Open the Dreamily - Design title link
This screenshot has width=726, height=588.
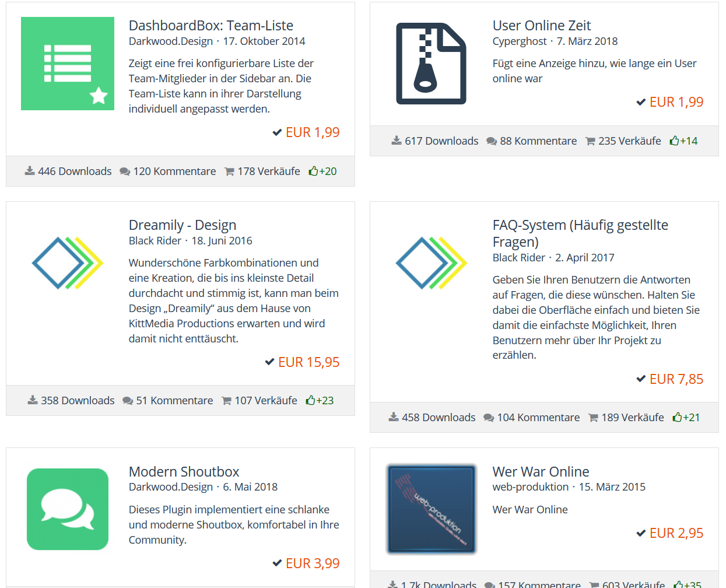pyautogui.click(x=182, y=225)
